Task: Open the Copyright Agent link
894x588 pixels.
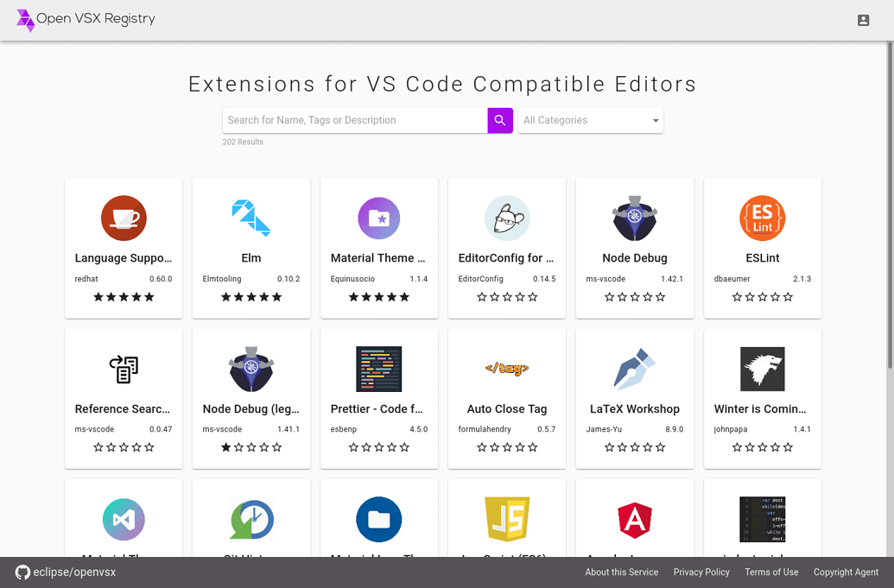Action: pyautogui.click(x=846, y=572)
